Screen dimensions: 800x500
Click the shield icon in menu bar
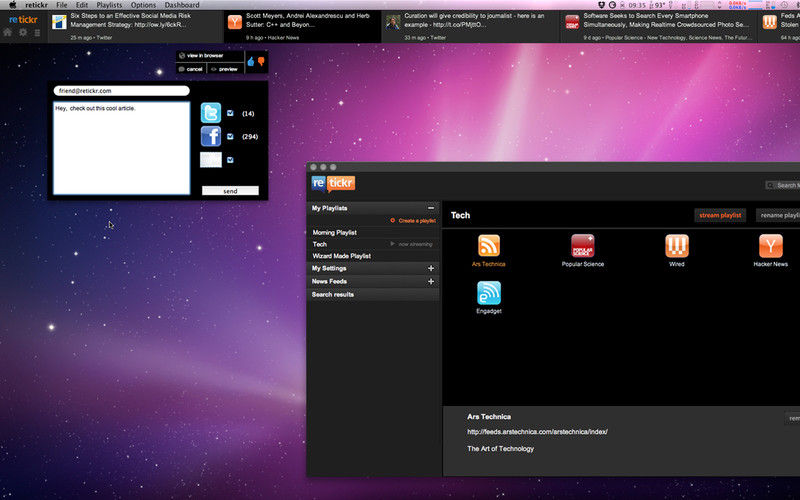602,5
